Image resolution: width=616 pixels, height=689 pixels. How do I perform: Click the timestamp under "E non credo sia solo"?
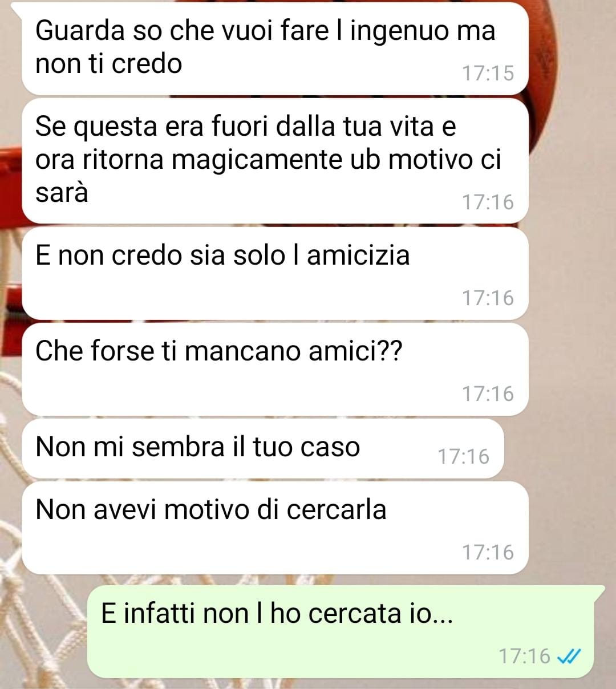(x=488, y=298)
